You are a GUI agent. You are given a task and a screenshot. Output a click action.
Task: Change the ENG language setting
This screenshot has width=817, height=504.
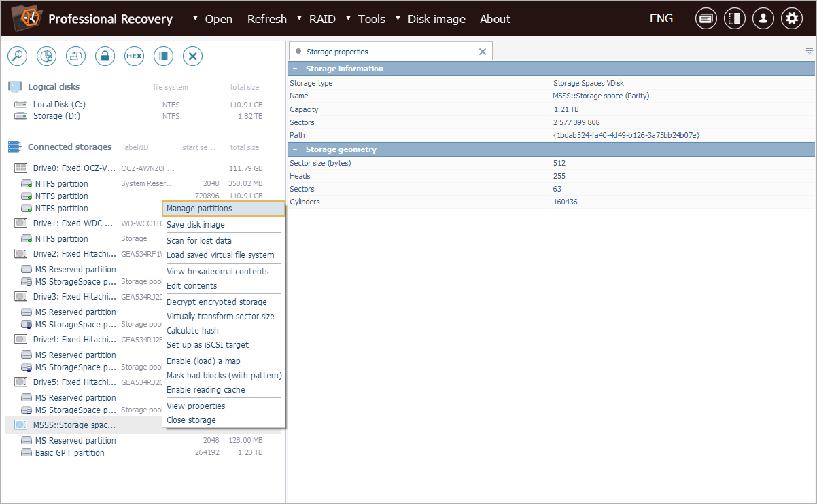click(x=661, y=18)
